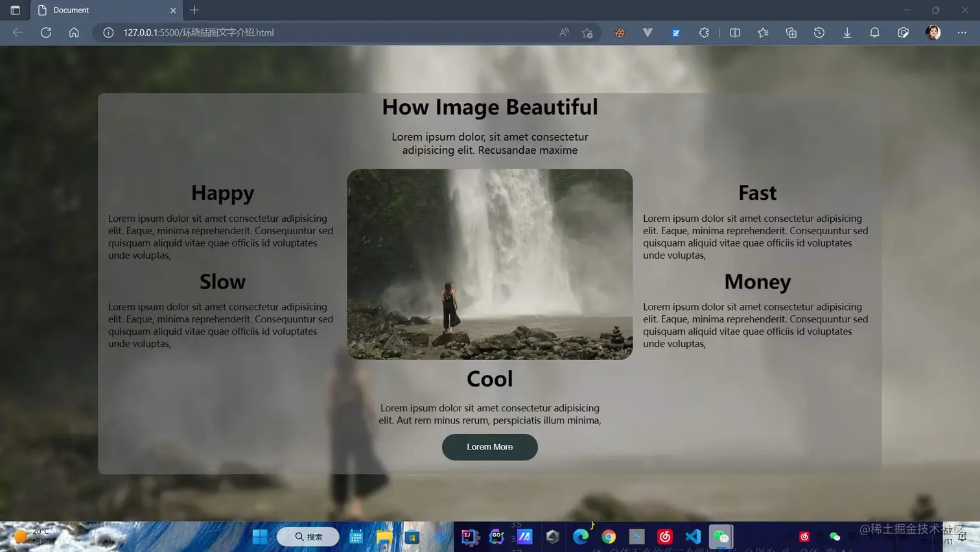Open IntelliJ IDEA from taskbar

click(470, 536)
